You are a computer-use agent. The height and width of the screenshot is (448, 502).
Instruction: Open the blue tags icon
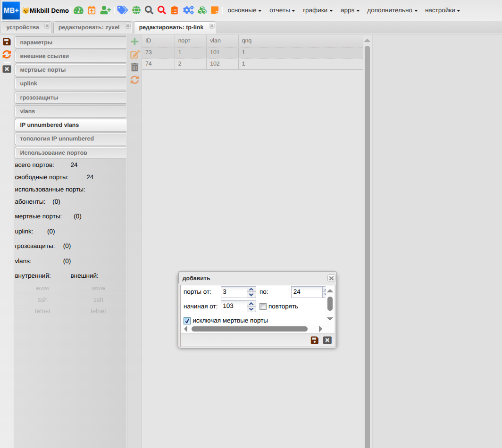click(122, 10)
